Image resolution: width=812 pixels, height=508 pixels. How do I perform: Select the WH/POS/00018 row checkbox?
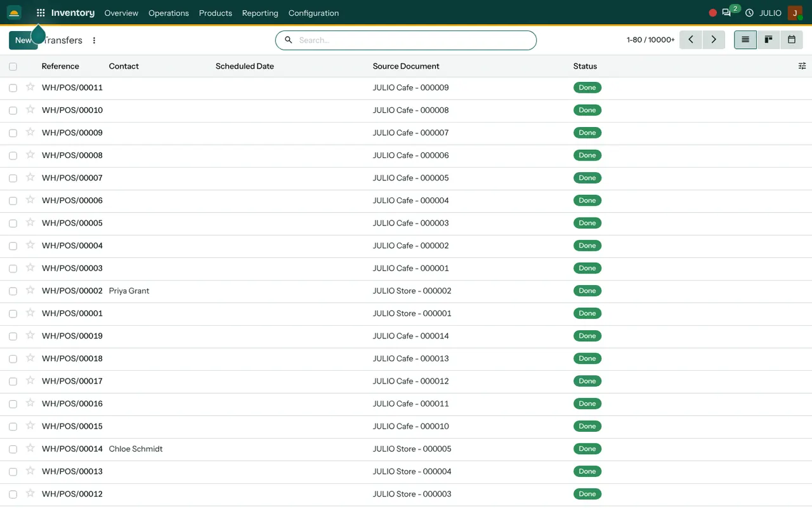[13, 359]
